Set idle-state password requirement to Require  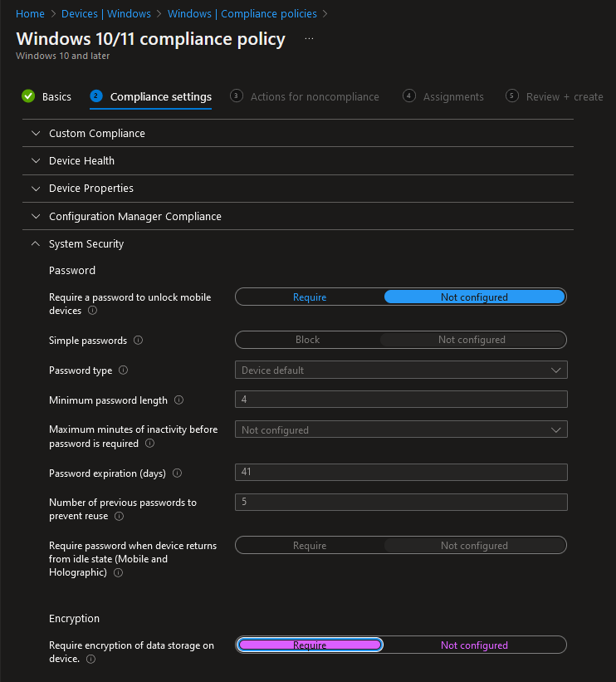(x=310, y=546)
